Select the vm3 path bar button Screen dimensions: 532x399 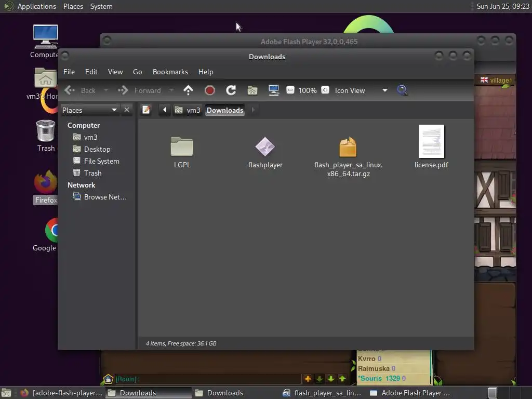[188, 110]
